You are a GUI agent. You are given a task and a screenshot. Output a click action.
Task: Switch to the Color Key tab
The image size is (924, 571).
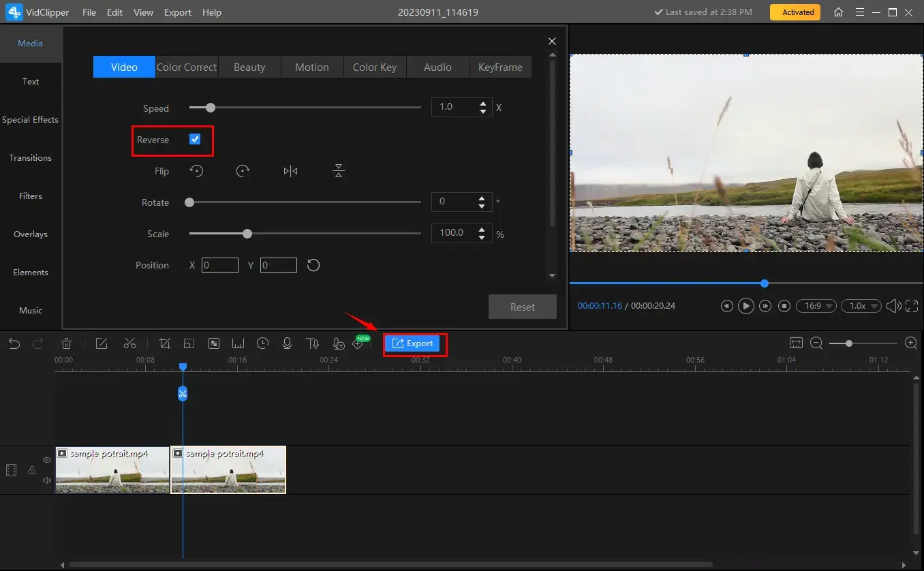pos(375,67)
